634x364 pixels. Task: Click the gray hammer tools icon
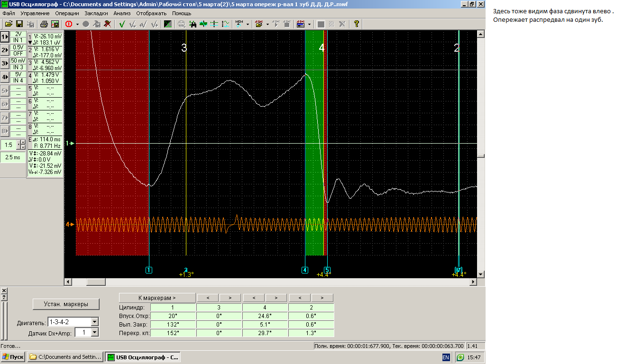[x=97, y=24]
